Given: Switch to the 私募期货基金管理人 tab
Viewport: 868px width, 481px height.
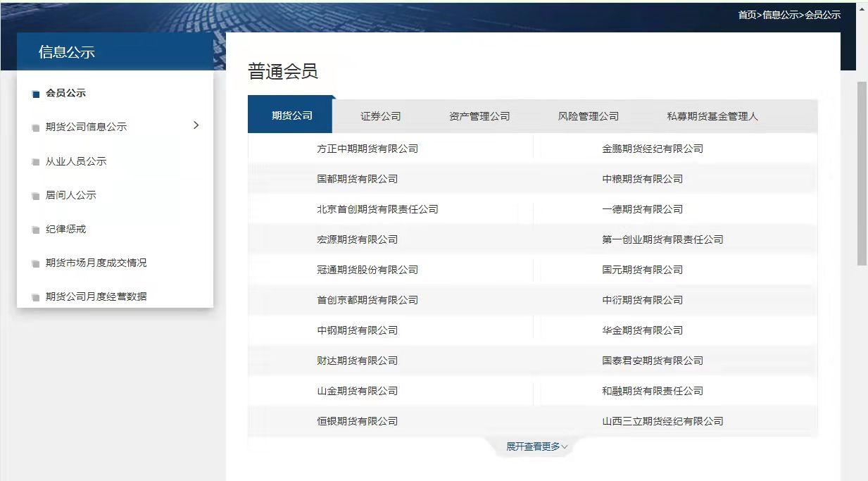Looking at the screenshot, I should (x=712, y=116).
